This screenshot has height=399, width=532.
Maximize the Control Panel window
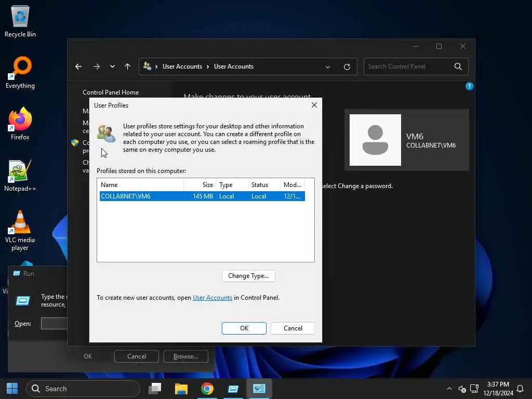tap(439, 46)
